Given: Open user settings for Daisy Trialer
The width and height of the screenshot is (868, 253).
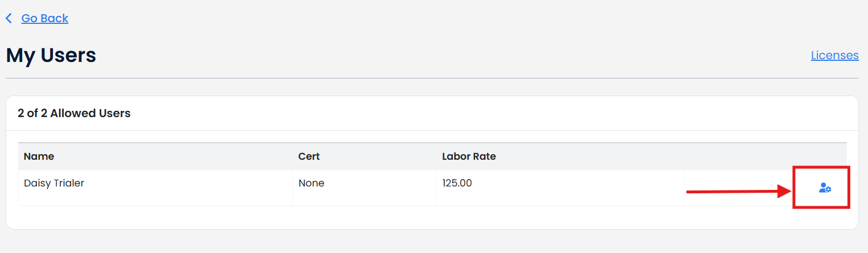Looking at the screenshot, I should (x=825, y=188).
